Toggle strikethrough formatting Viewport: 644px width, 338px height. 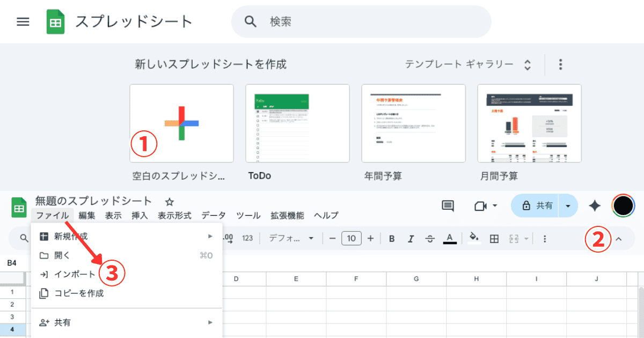[430, 239]
